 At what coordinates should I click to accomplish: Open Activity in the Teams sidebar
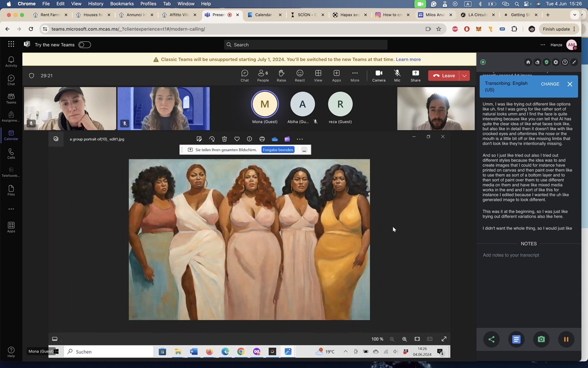11,62
